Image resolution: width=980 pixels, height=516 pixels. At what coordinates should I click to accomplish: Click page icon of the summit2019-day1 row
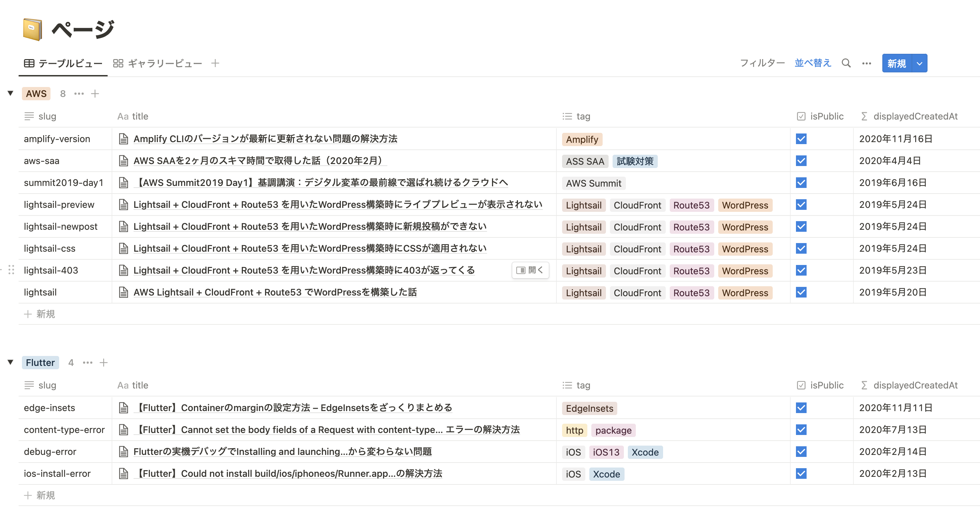(x=123, y=183)
